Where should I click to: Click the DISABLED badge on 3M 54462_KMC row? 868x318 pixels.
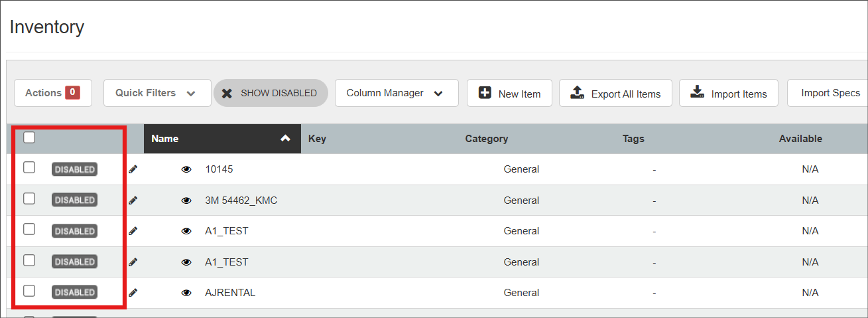74,200
